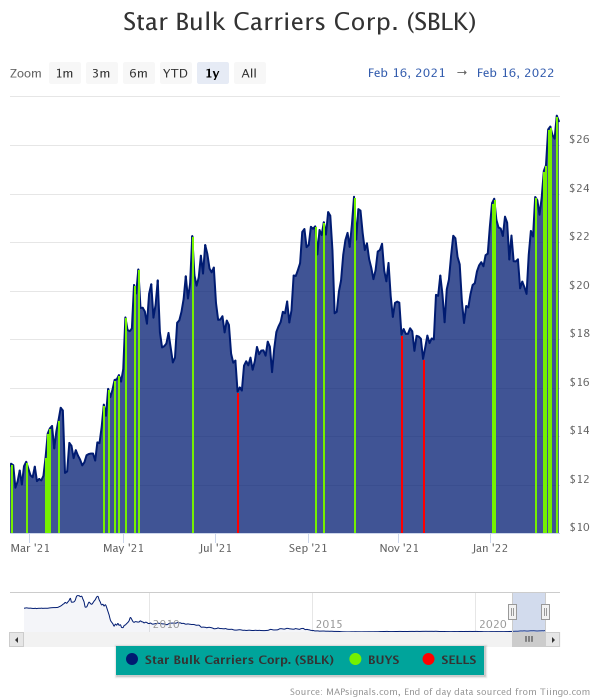This screenshot has width=600, height=700.
Task: Grab the navigator left range handle
Action: 512,611
